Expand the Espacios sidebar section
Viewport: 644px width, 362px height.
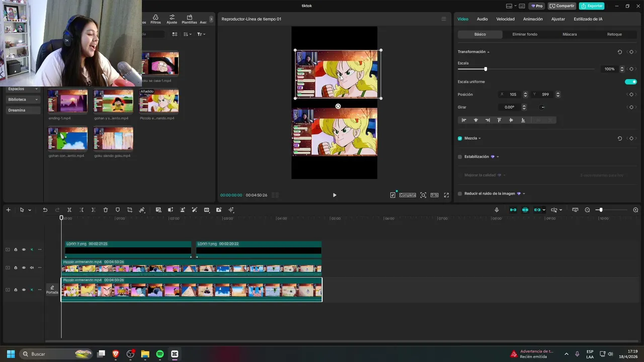[x=36, y=88]
